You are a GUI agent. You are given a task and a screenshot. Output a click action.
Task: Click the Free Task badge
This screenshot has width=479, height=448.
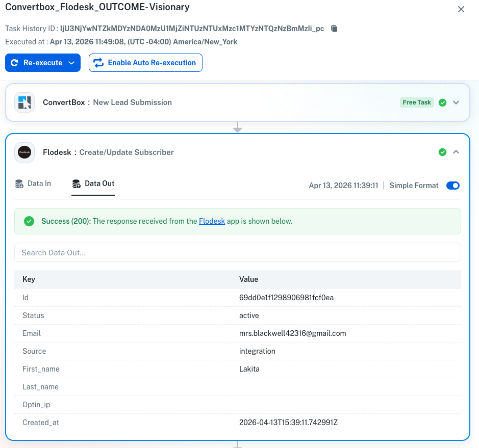[x=417, y=102]
